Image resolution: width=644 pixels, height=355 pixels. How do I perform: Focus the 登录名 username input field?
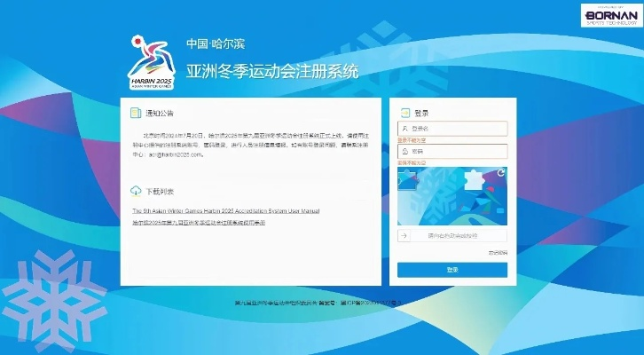[452, 129]
